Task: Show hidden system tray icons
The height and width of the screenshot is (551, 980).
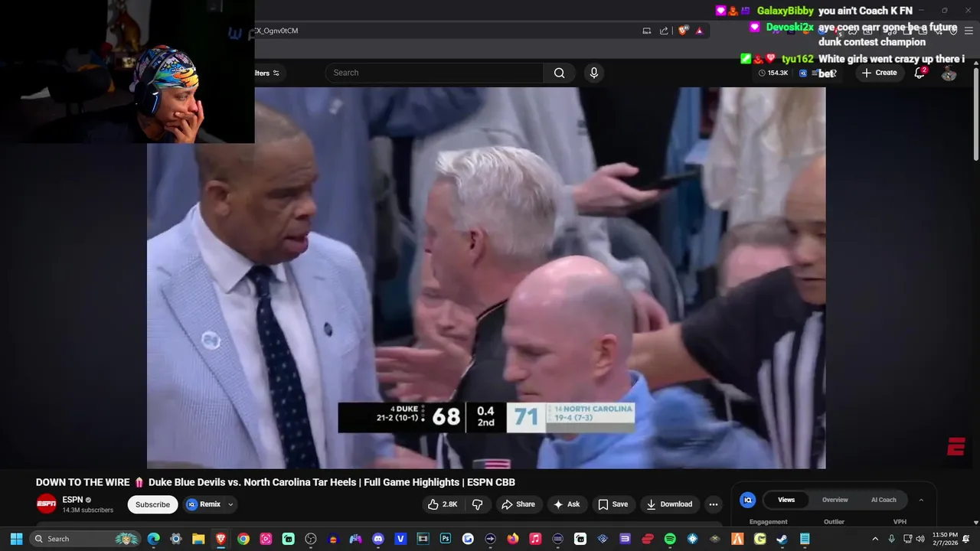Action: 875,539
